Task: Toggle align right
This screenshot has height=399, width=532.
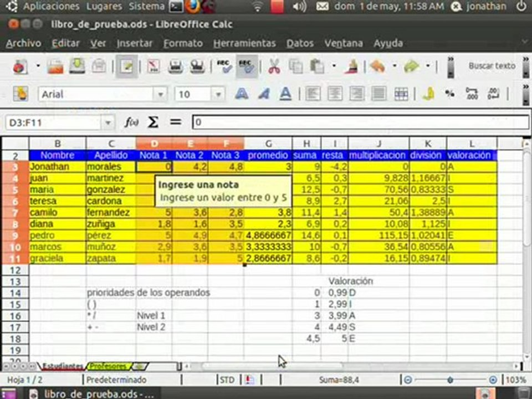Action: coord(356,94)
